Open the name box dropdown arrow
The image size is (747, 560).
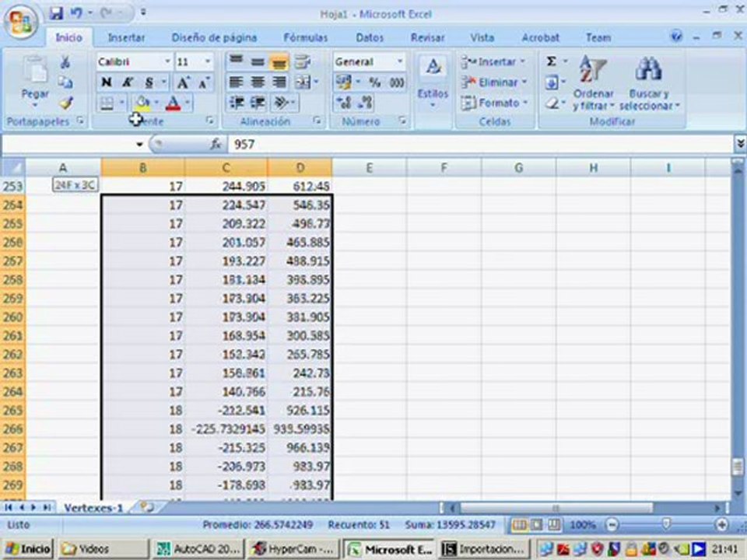[x=139, y=144]
